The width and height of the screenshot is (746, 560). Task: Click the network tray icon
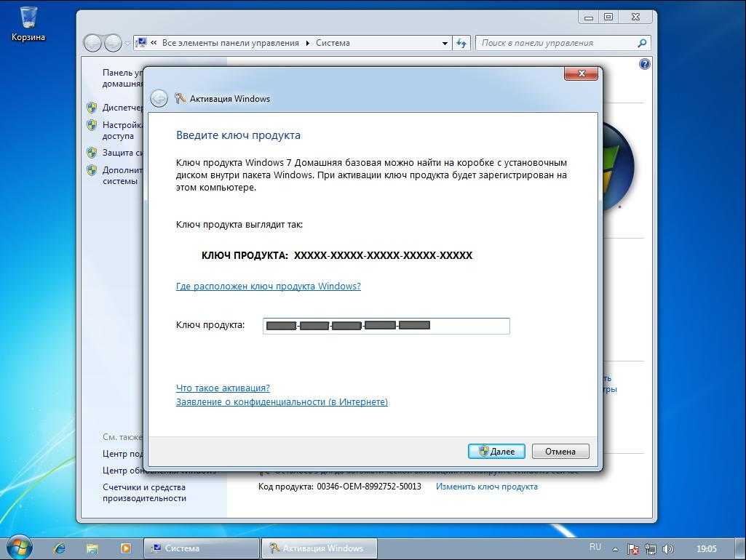coord(651,549)
